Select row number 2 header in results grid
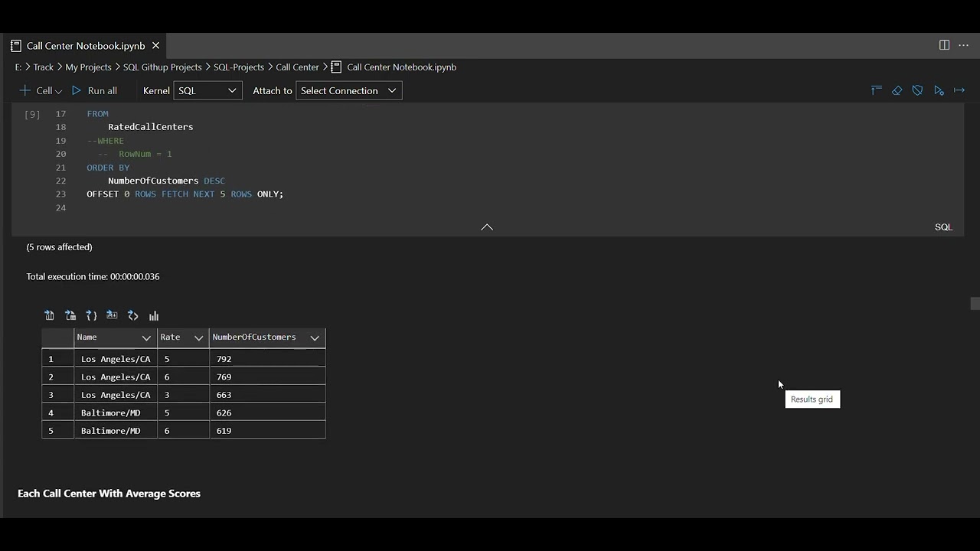The image size is (980, 551). (58, 377)
